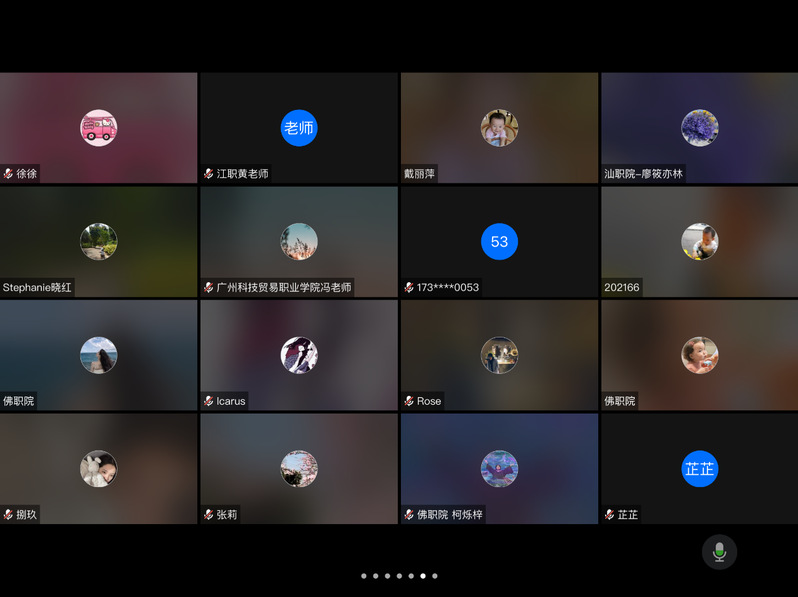This screenshot has height=597, width=798.
Task: Click the 广州科技贸易职业学院冯老师 name label
Action: coord(284,288)
